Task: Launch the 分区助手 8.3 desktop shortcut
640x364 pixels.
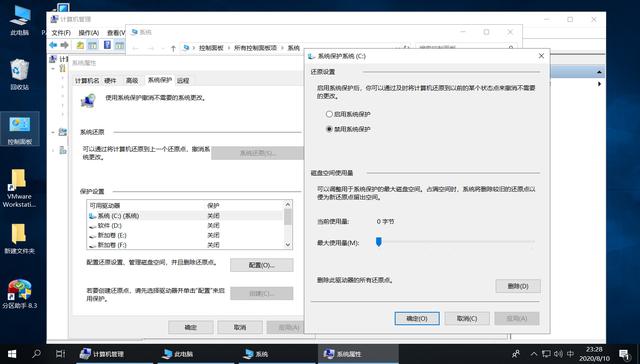Action: pyautogui.click(x=19, y=294)
